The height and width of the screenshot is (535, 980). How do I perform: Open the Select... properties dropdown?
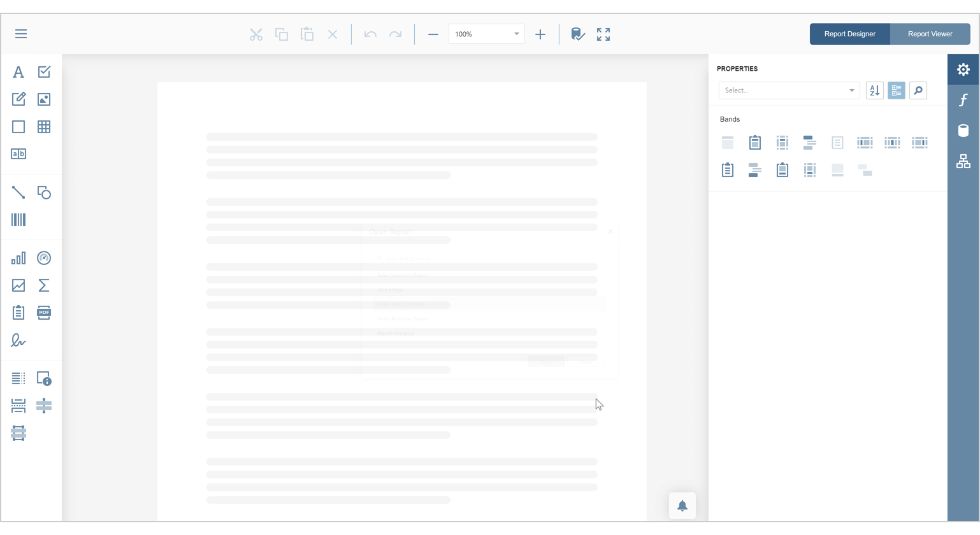coord(788,90)
